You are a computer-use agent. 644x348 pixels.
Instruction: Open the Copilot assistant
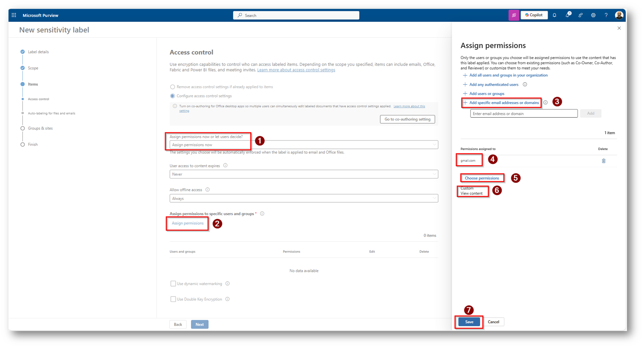click(x=534, y=15)
